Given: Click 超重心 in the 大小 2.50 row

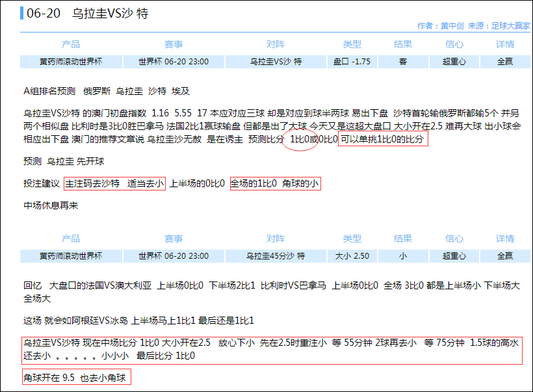Looking at the screenshot, I should pyautogui.click(x=454, y=256).
